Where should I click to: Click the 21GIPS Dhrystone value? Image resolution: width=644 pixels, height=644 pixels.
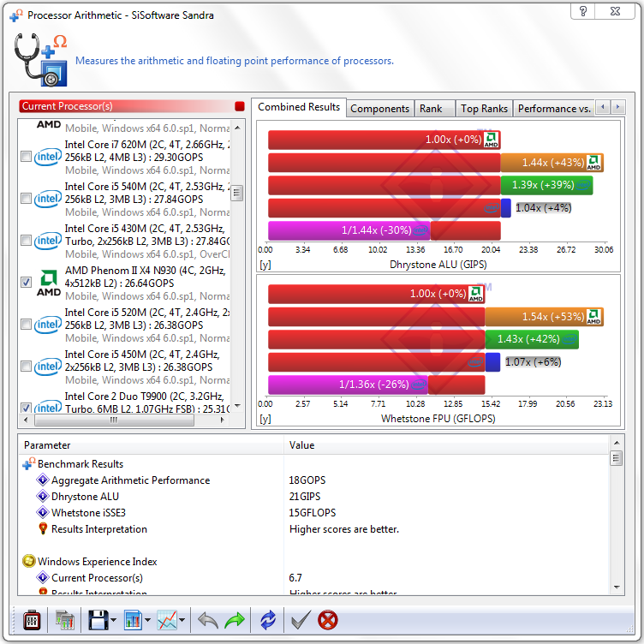pyautogui.click(x=304, y=497)
